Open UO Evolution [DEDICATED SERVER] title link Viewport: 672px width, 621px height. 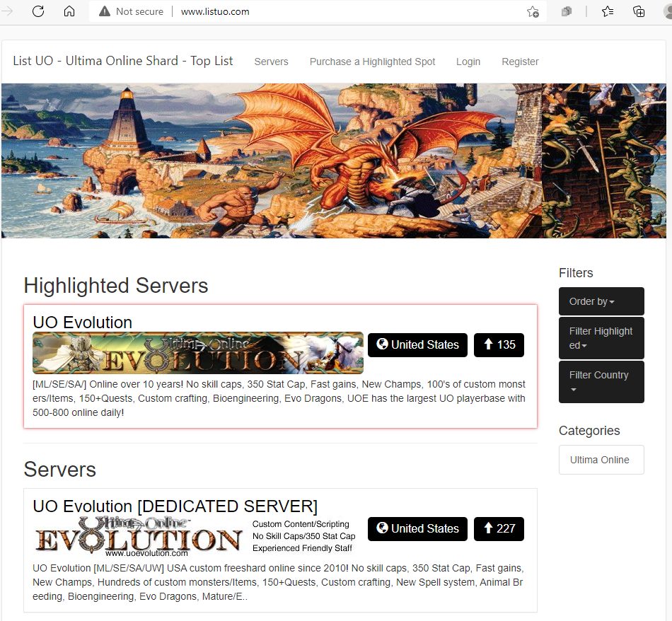[x=175, y=506]
